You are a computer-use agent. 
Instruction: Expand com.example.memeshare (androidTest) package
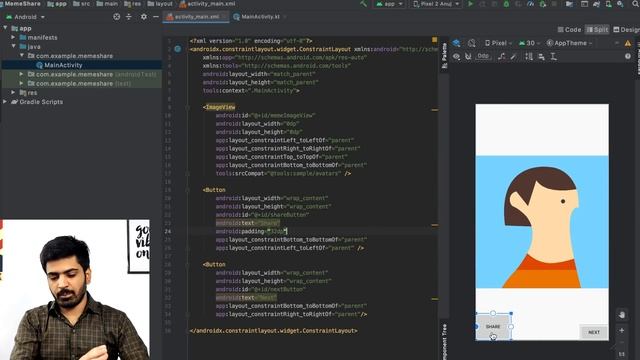tap(21, 74)
